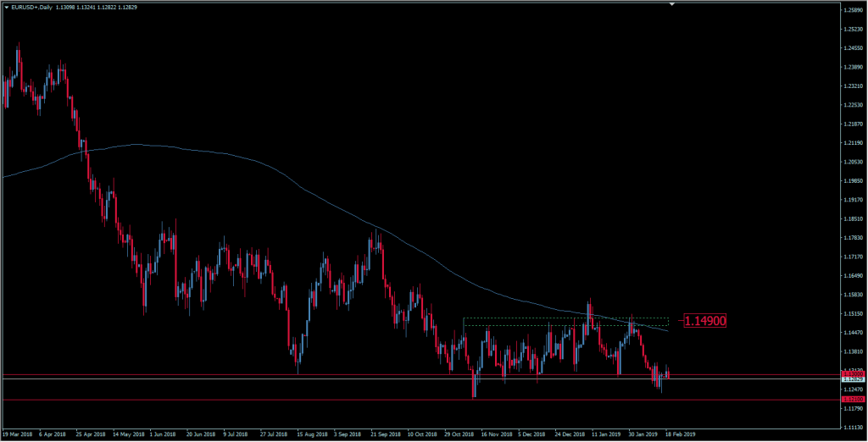This screenshot has height=442, width=868.
Task: Click the 1.21190 price axis label
Action: tap(854, 143)
